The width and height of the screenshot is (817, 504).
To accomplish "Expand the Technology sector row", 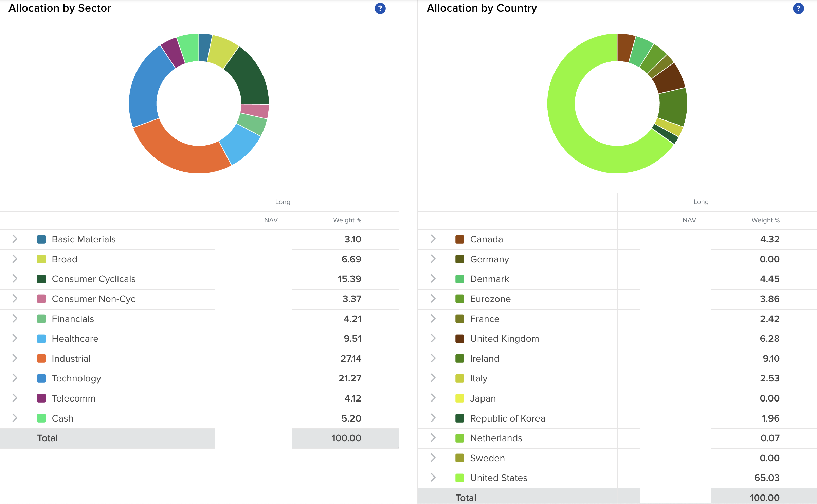I will 15,378.
